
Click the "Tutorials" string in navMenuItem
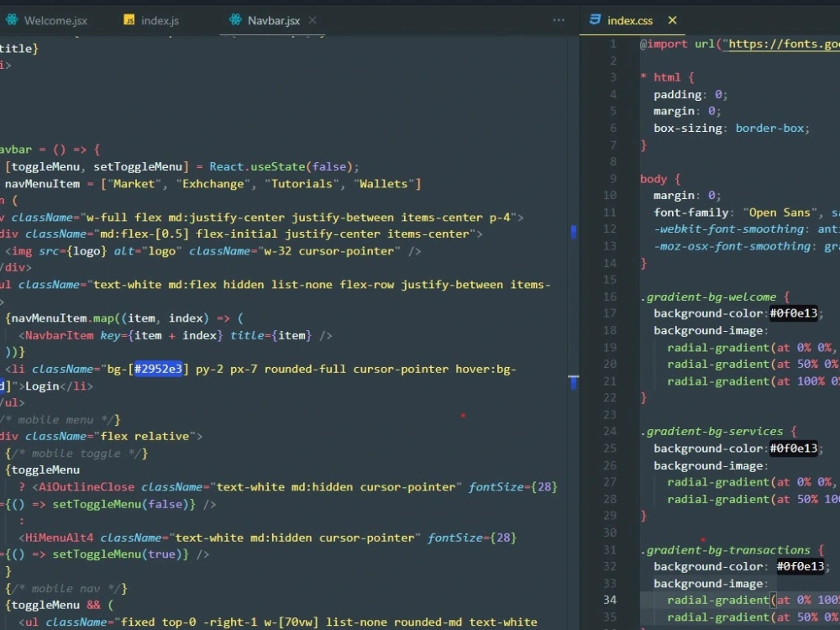click(302, 184)
